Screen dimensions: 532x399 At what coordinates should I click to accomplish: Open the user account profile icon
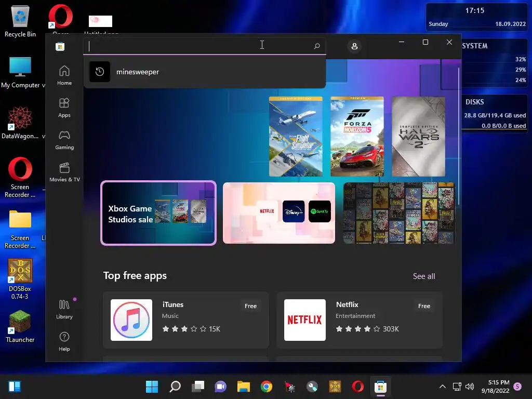tap(354, 46)
